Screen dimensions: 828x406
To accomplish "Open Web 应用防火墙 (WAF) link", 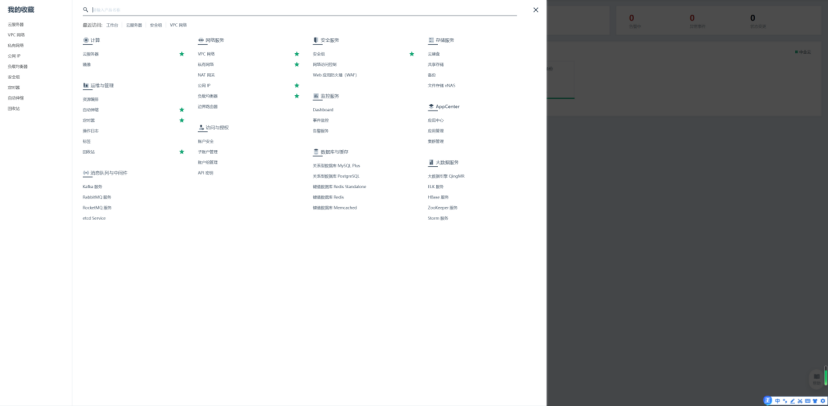I will pos(335,75).
